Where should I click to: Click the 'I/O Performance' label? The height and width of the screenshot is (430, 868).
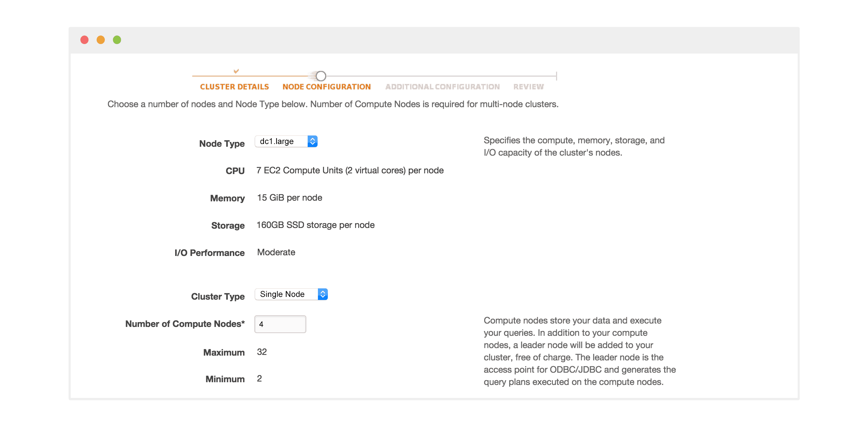click(x=210, y=253)
